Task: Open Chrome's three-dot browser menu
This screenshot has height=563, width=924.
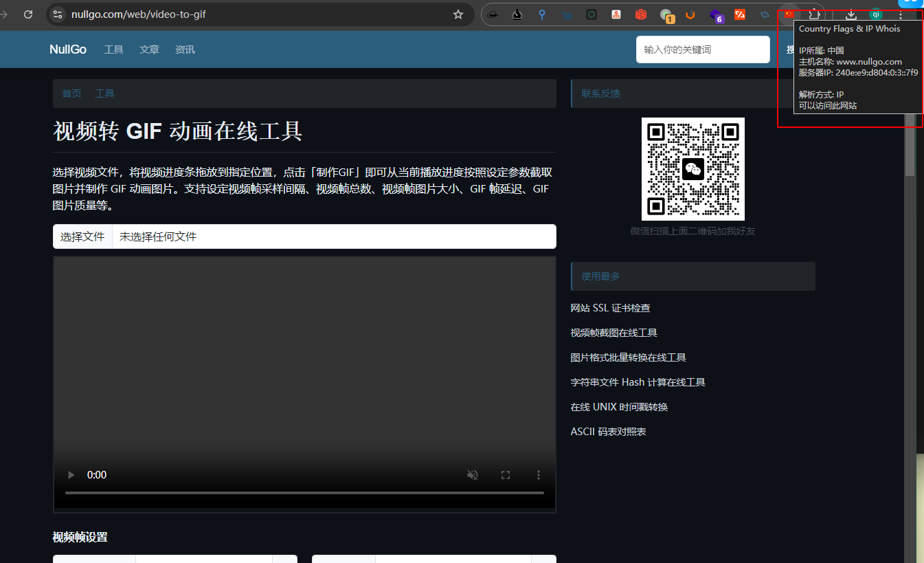Action: click(900, 14)
